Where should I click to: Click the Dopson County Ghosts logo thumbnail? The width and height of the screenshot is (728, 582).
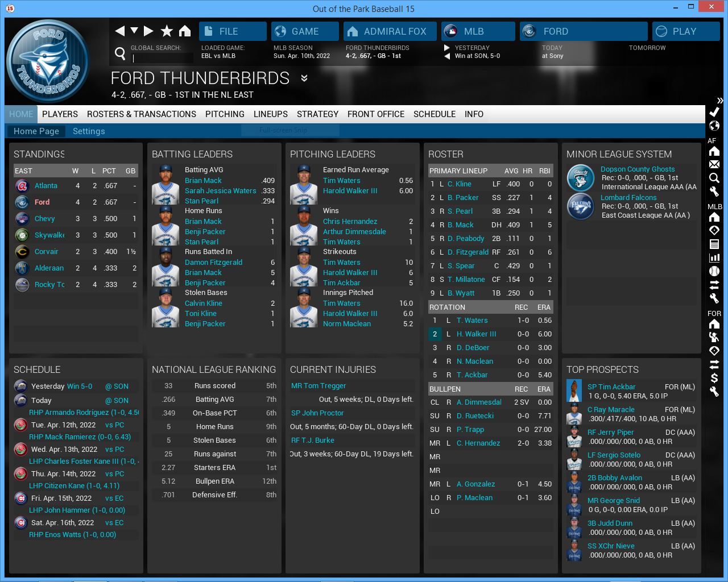581,177
